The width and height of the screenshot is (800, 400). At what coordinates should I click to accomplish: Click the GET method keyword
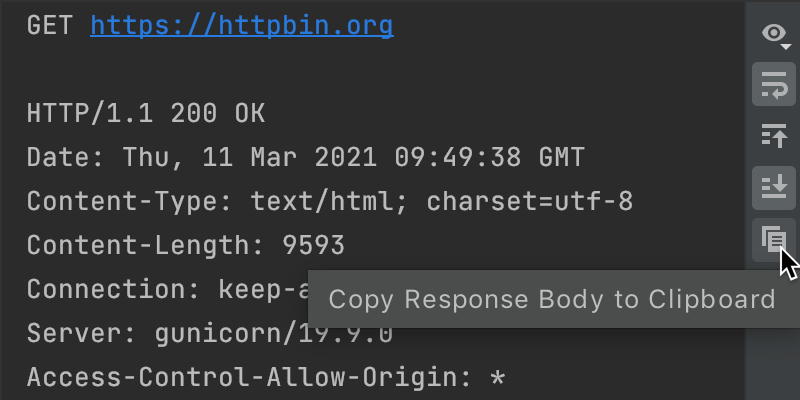(50, 26)
